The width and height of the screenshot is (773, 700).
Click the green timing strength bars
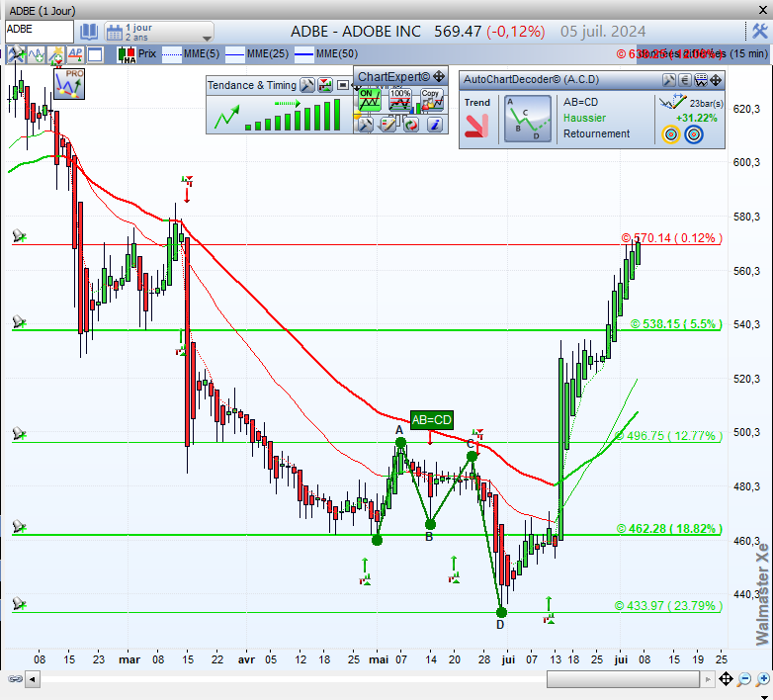click(x=293, y=115)
